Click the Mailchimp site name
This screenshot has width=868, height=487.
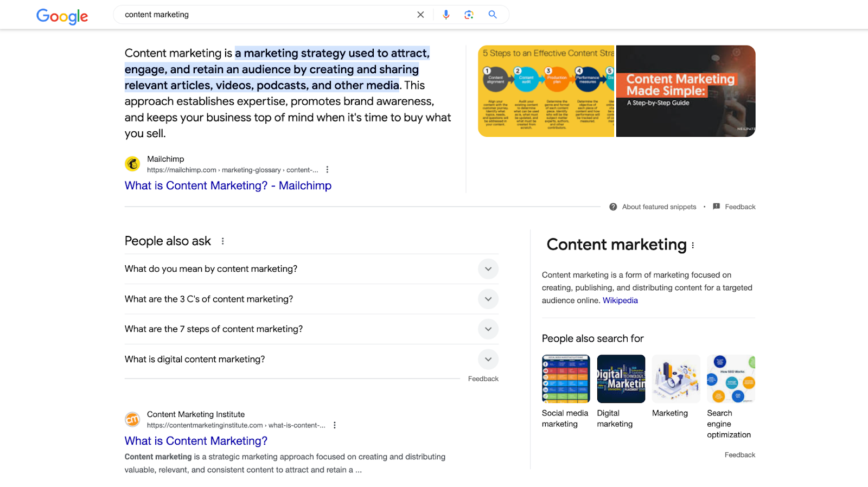pos(165,159)
